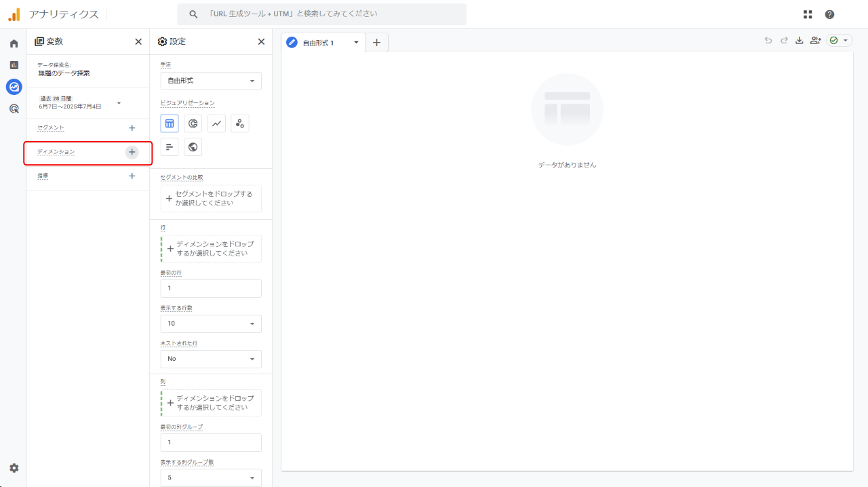Screen dimensions: 868x487
Task: Close the 変数 panel
Action: pos(138,41)
